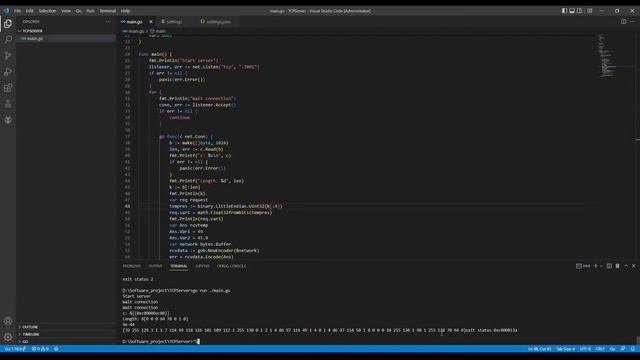Open the Run and Debug view

[8, 72]
